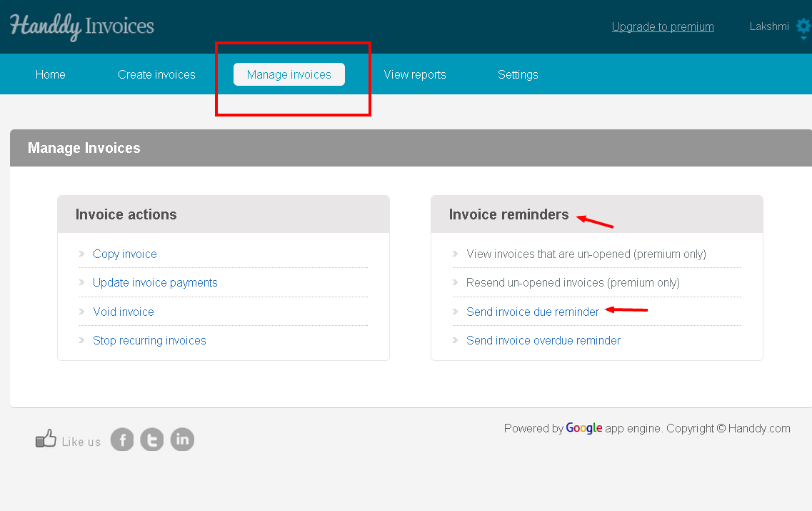Screen dimensions: 812x511
Task: Open the Copy invoice link
Action: pyautogui.click(x=125, y=254)
